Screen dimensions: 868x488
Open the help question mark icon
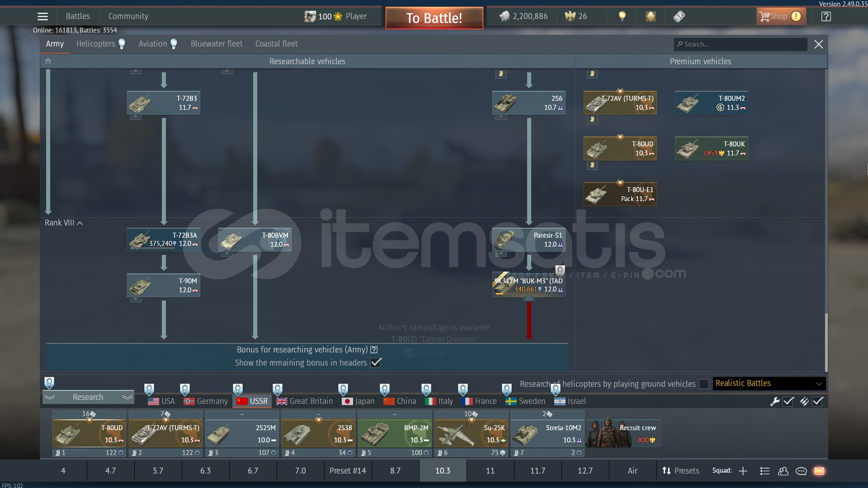click(826, 16)
